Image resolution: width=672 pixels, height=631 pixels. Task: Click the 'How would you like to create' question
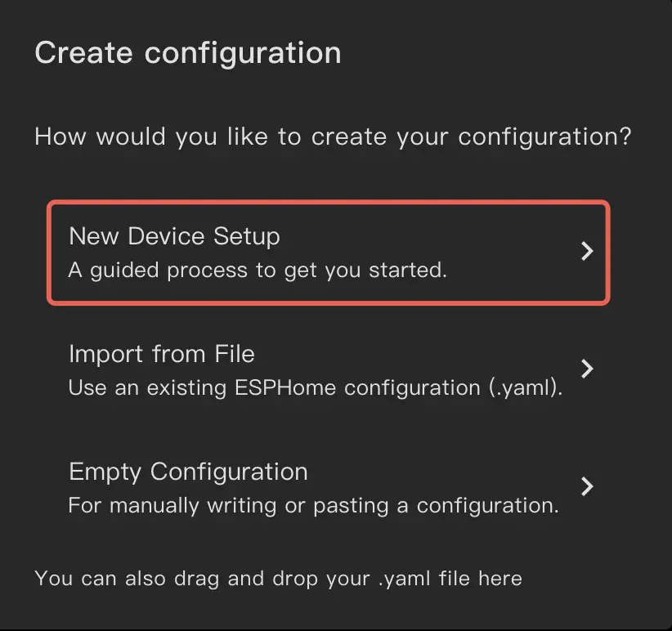[333, 136]
